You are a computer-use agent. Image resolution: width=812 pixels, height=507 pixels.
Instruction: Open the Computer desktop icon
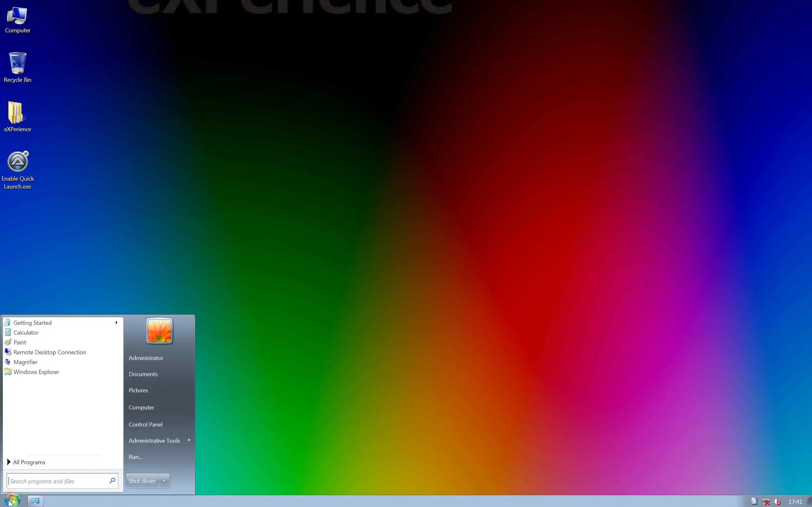17,19
